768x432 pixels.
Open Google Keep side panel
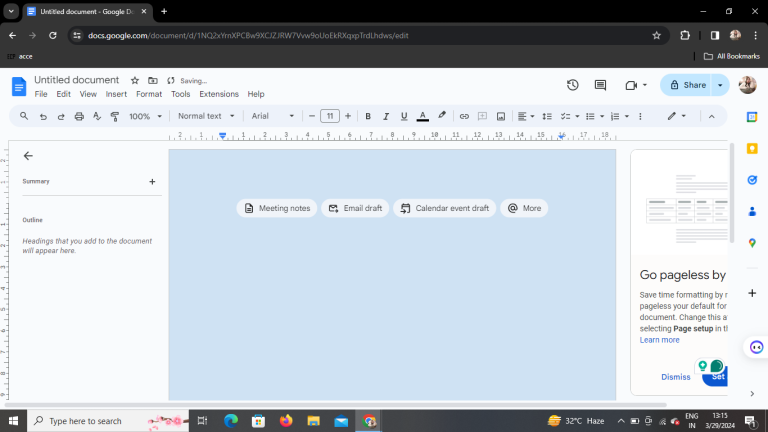752,148
